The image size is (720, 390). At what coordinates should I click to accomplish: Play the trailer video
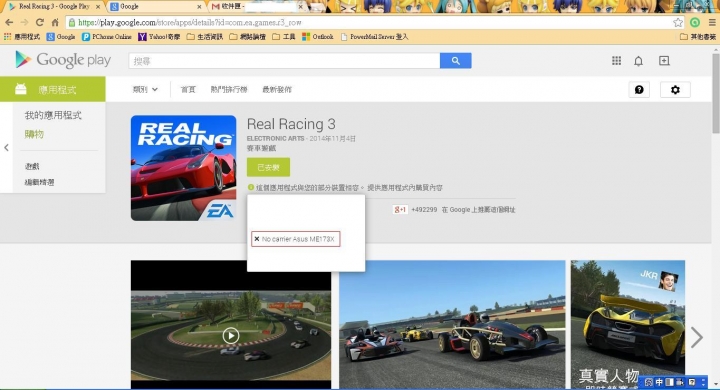pos(231,336)
